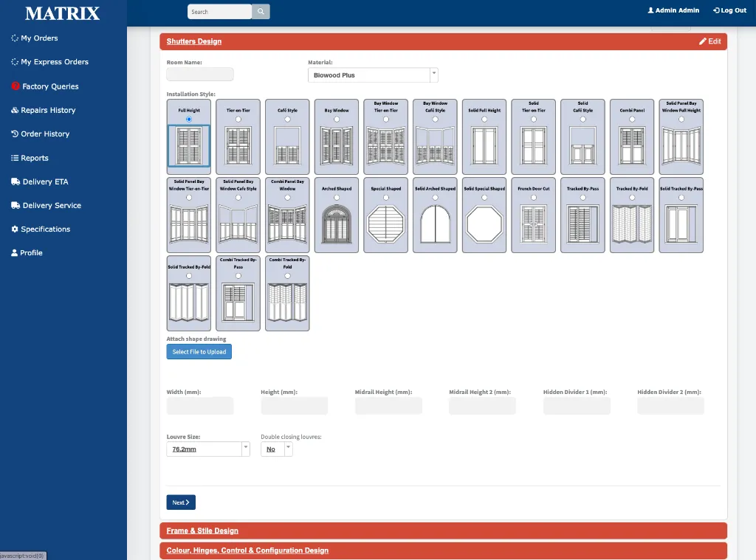Viewport: 756px width, 560px height.
Task: Click the Bay Window shutter illustration
Action: click(x=337, y=145)
